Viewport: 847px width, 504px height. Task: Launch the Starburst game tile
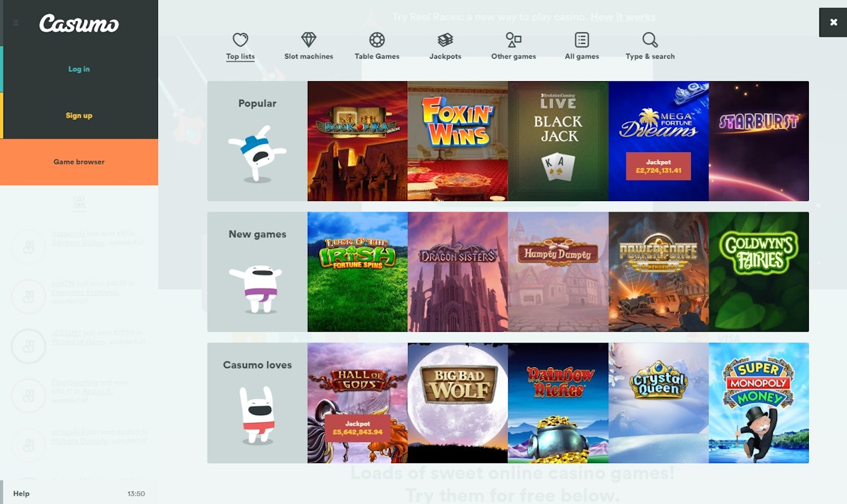point(759,141)
